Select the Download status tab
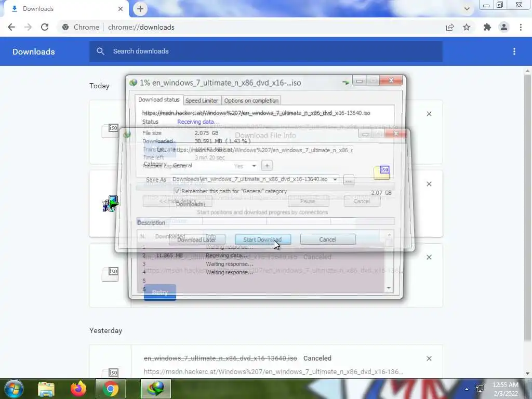The image size is (532, 399). click(x=159, y=100)
